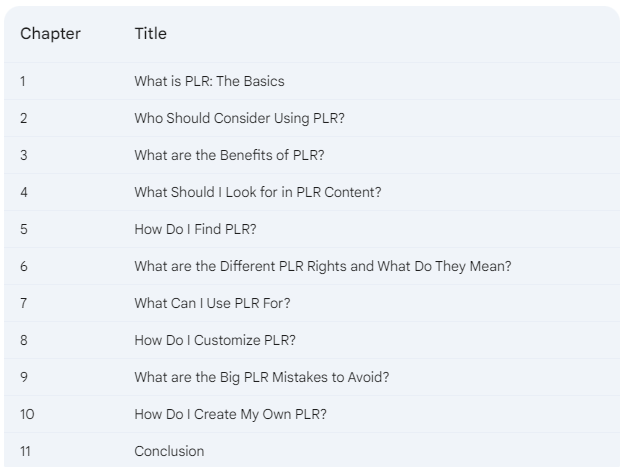628x467 pixels.
Task: Click "How Do I Create My Own PLR?"
Action: [230, 414]
